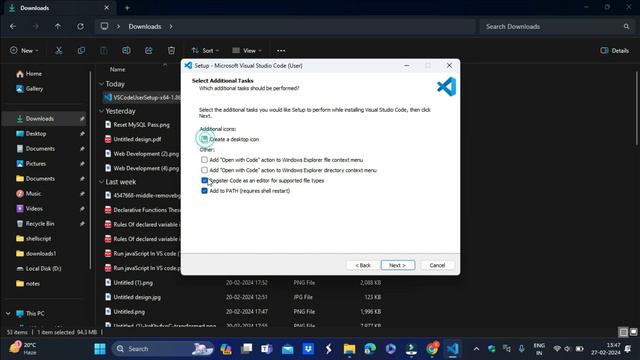Click the Paste toolbar icon
This screenshot has height=360, width=640.
click(104, 51)
